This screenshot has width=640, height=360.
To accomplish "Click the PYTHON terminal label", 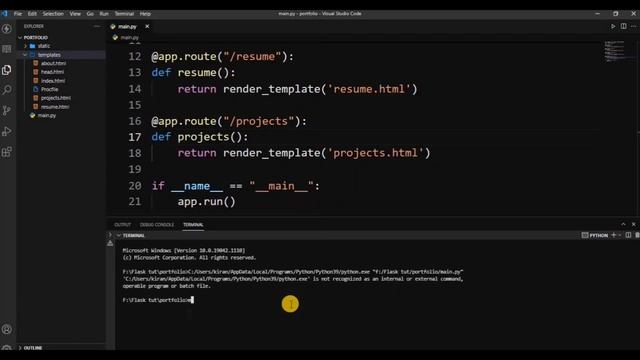I will [595, 236].
